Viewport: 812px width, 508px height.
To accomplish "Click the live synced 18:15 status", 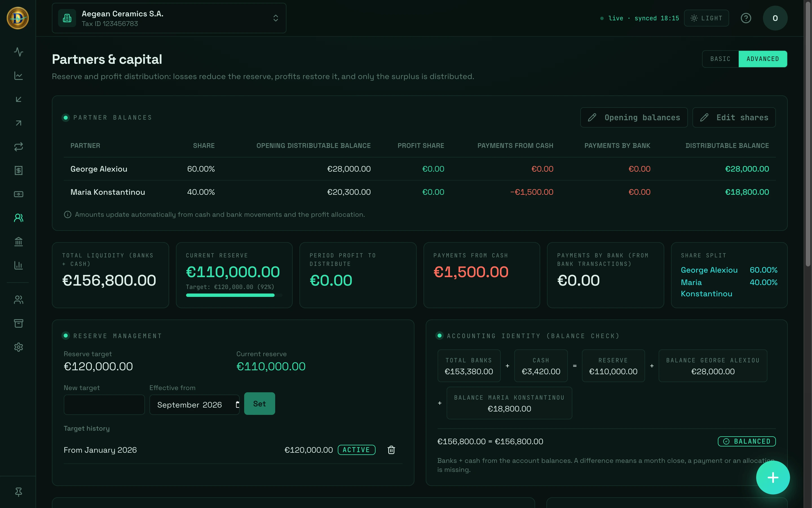I will (639, 18).
